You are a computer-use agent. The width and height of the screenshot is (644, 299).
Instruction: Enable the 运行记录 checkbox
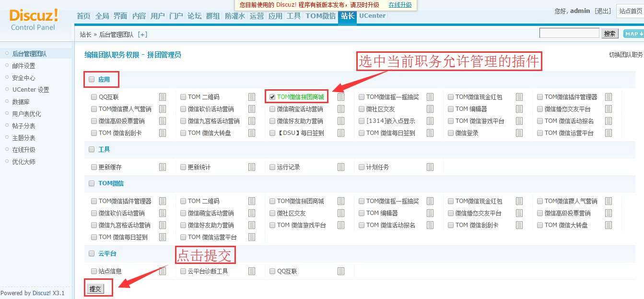272,167
